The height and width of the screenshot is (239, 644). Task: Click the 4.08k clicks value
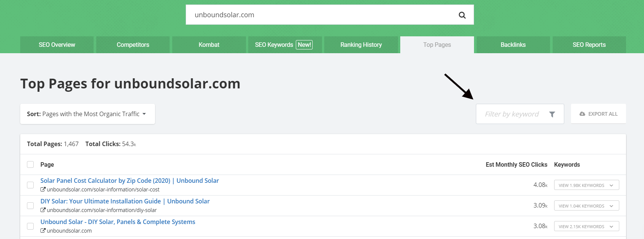click(540, 185)
